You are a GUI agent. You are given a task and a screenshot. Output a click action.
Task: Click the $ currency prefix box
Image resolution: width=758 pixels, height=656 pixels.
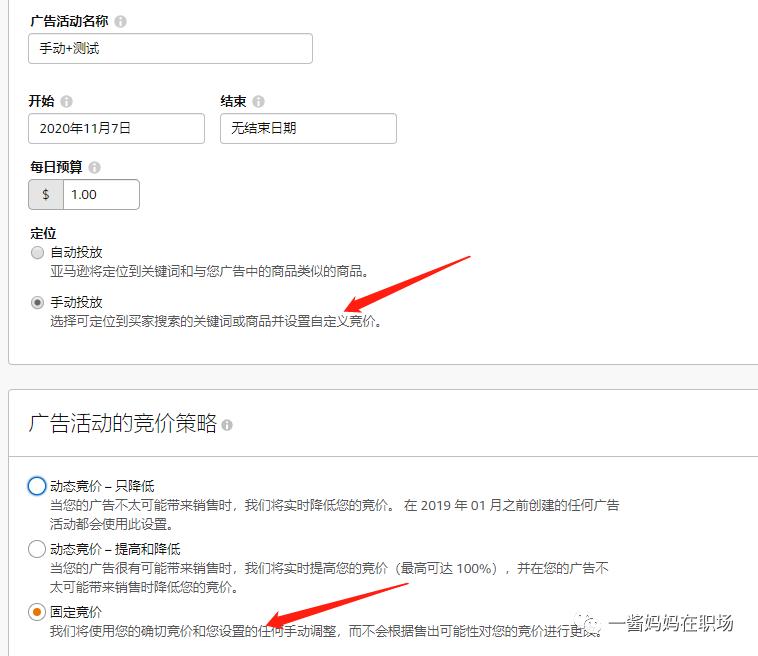[x=46, y=195]
